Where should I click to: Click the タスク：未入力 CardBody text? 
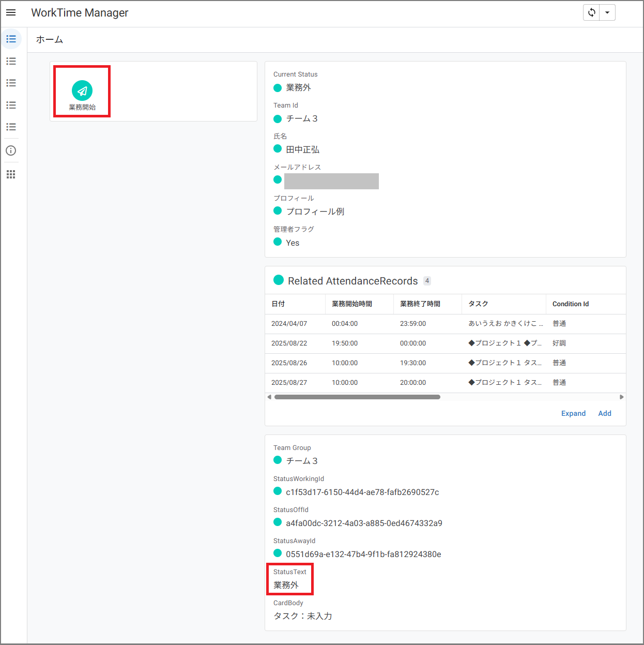click(303, 616)
